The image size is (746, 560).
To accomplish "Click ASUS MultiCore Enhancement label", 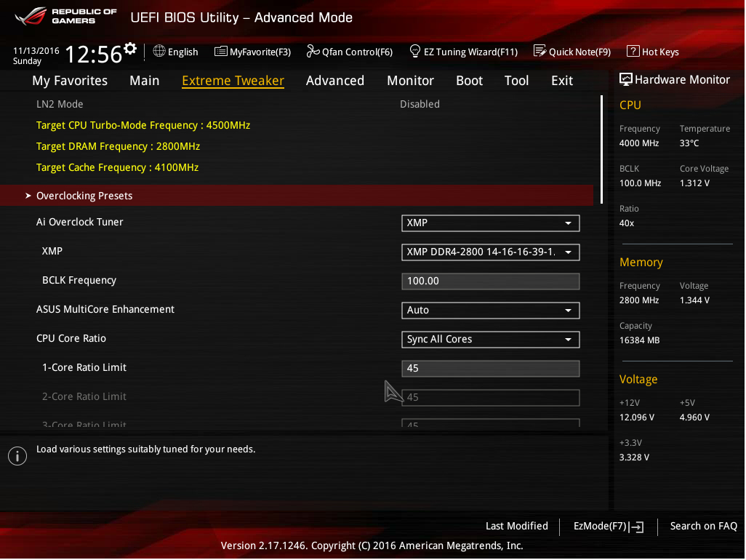I will [x=105, y=309].
